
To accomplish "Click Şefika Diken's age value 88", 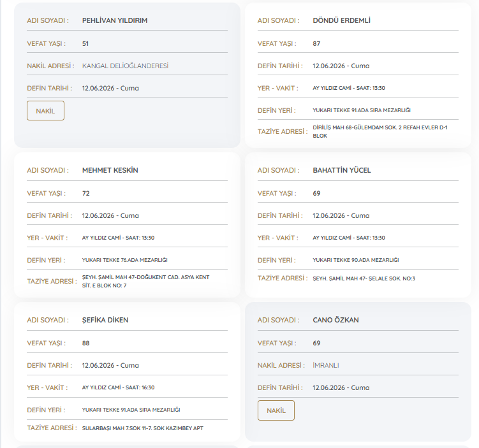I will click(85, 343).
